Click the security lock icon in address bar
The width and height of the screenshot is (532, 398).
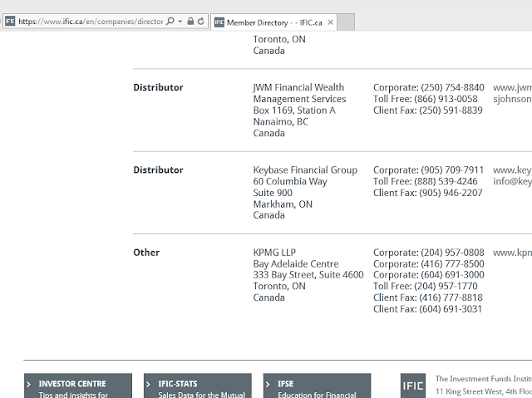click(190, 22)
